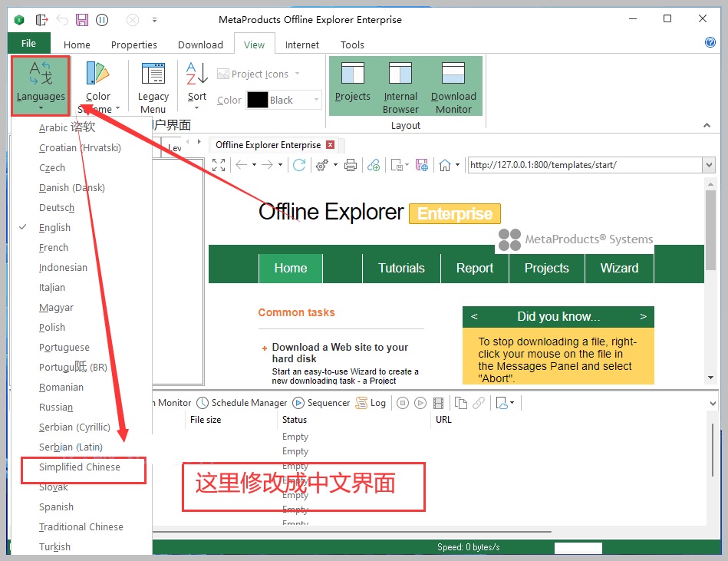Viewport: 728px width, 561px height.
Task: Go forward with the browser right arrow
Action: pyautogui.click(x=268, y=165)
